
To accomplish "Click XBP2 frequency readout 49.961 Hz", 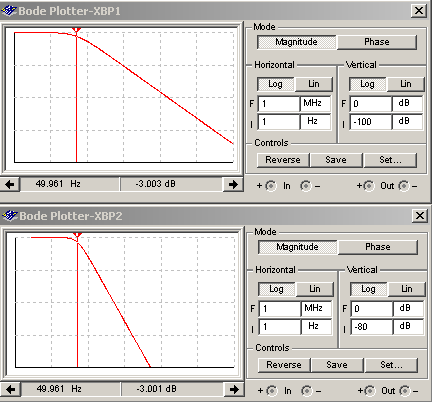I will (x=70, y=389).
